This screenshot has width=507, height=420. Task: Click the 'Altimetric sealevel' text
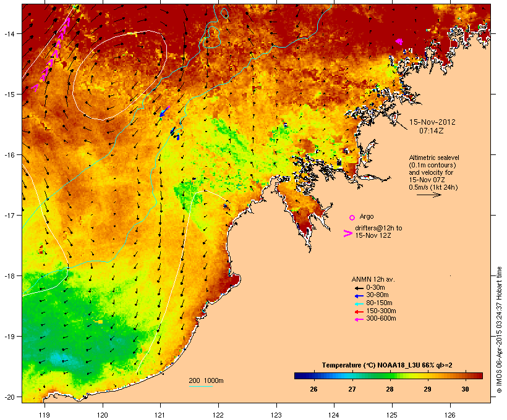(434, 157)
